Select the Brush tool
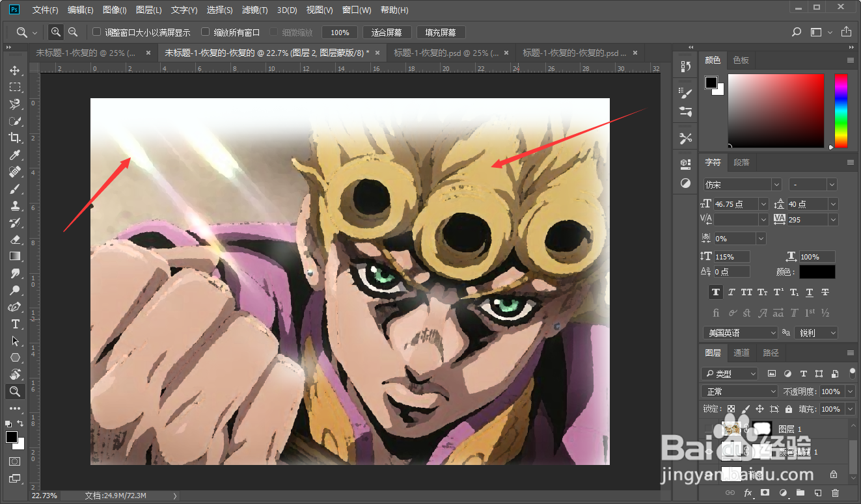Screen dimensions: 861x504 pos(14,189)
